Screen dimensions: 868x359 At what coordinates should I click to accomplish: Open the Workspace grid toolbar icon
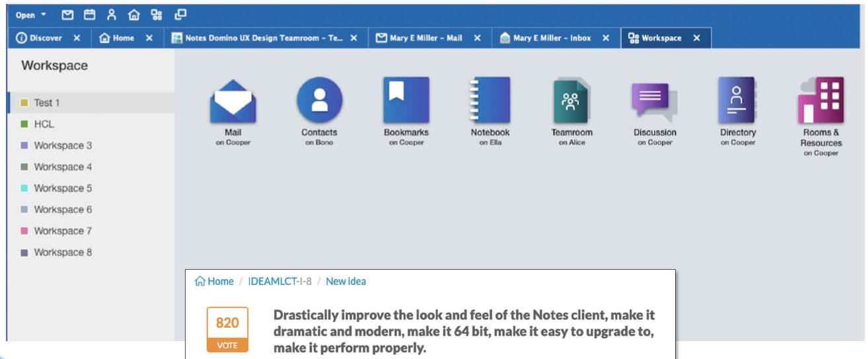pyautogui.click(x=156, y=15)
